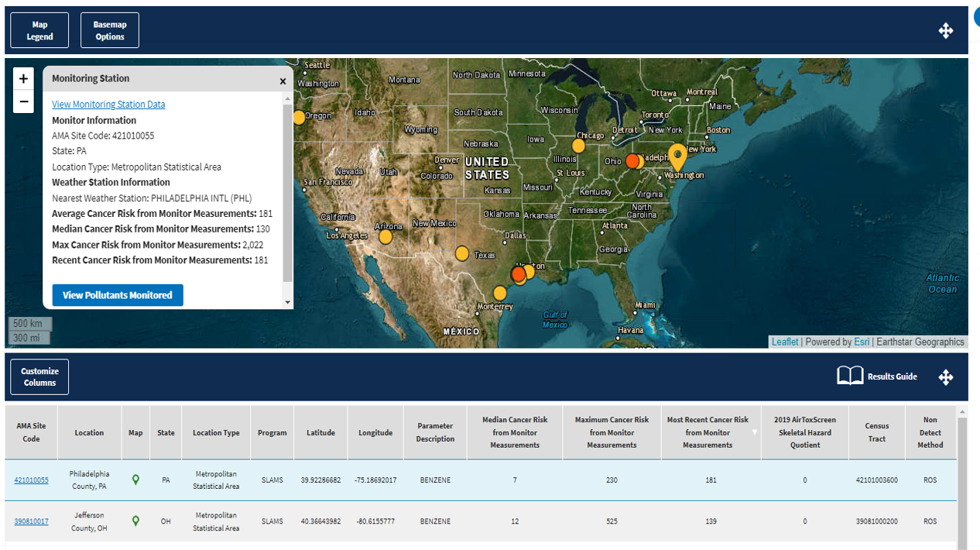Sort by Location Type column header
980x550 pixels.
(x=216, y=432)
